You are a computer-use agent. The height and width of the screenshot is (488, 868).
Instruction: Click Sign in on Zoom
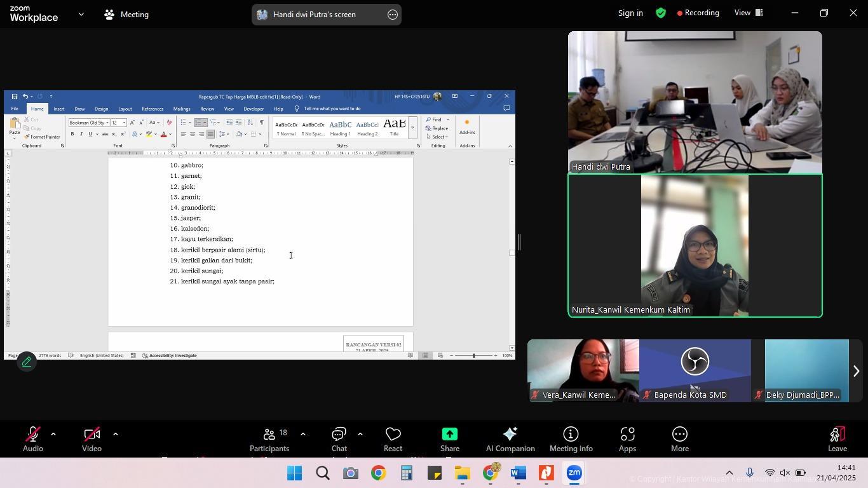630,13
